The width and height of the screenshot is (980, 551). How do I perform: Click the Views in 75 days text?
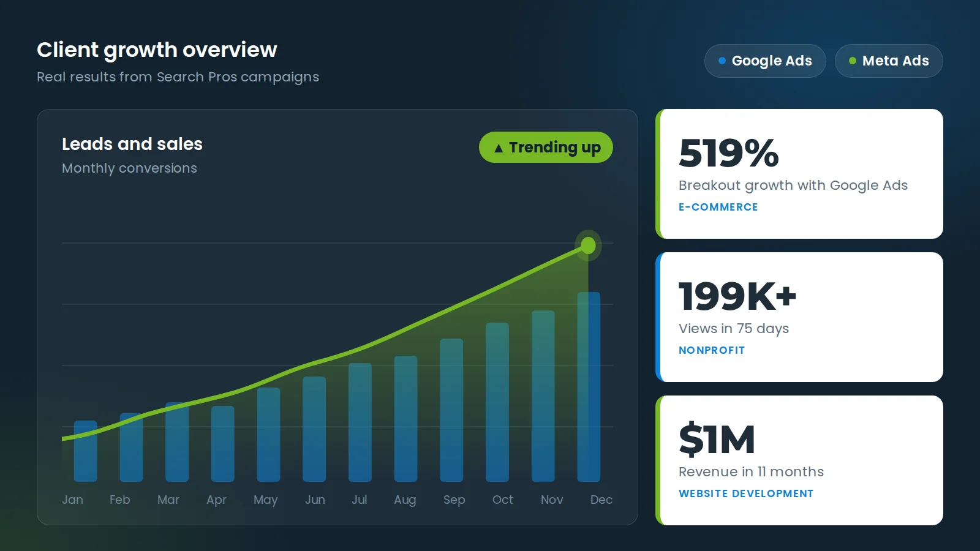(734, 329)
